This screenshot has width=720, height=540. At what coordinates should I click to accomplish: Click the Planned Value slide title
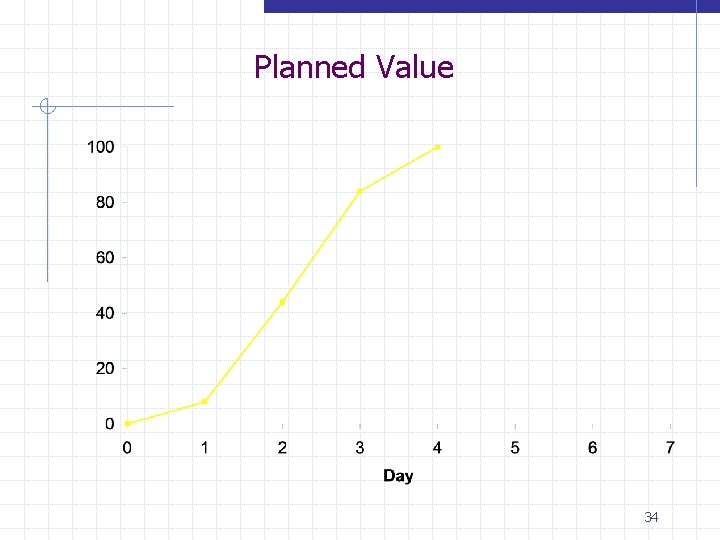point(354,67)
